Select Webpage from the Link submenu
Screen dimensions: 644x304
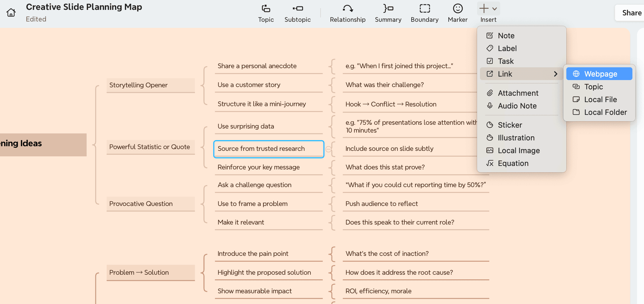click(599, 74)
